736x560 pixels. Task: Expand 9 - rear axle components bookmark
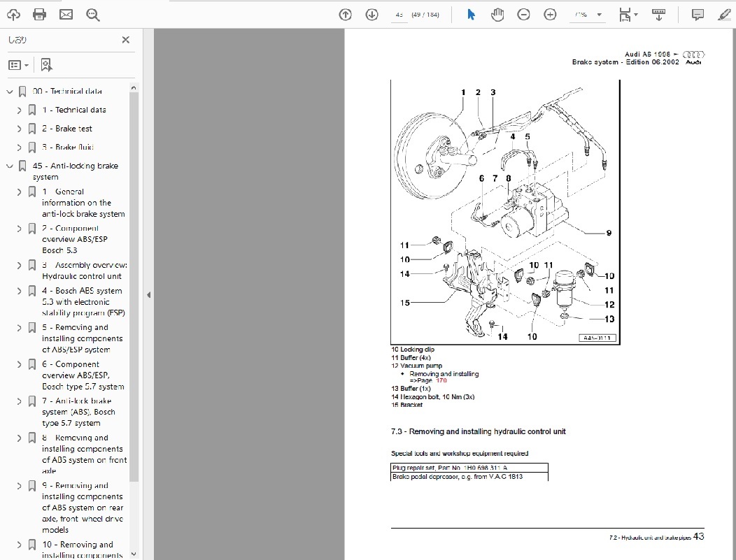click(20, 486)
